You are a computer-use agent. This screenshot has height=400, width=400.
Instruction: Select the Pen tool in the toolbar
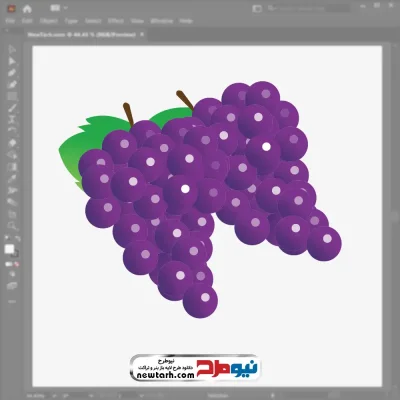[x=12, y=73]
